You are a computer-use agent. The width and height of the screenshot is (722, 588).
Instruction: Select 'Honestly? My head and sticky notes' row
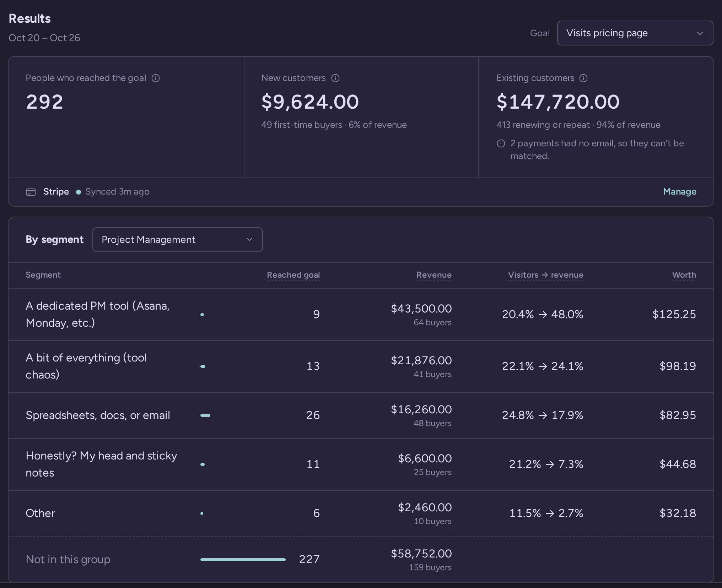361,464
